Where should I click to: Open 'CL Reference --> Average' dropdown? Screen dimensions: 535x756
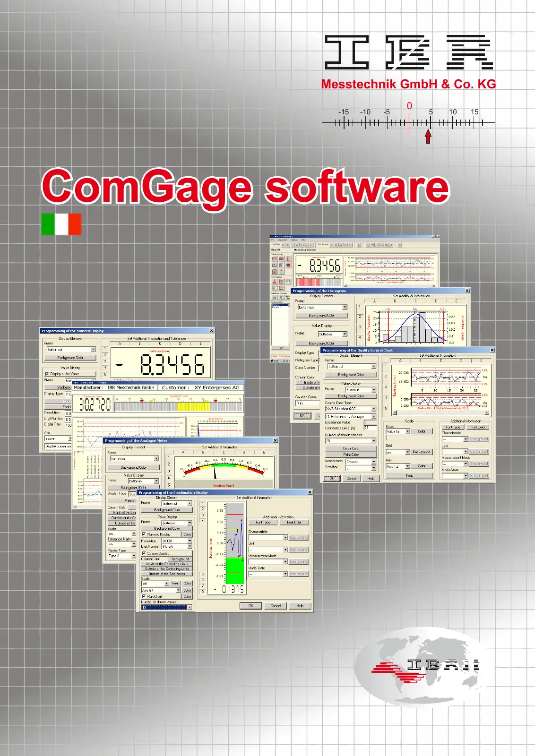point(351,417)
